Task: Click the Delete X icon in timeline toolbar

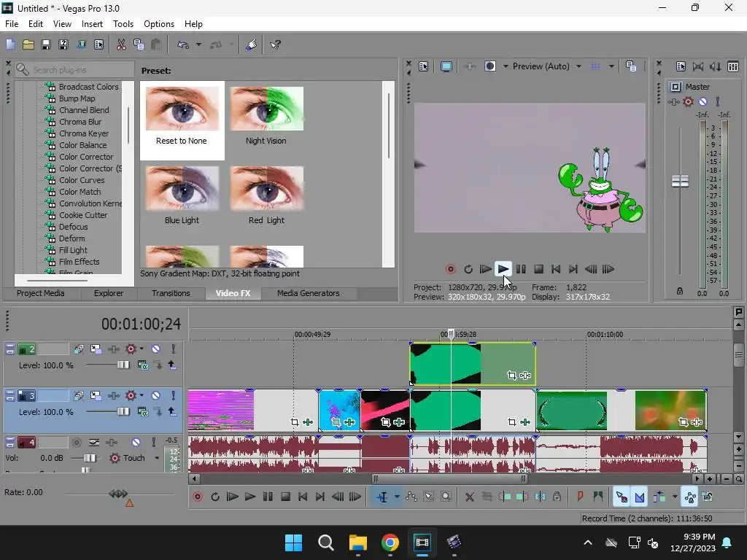Action: 469,497
